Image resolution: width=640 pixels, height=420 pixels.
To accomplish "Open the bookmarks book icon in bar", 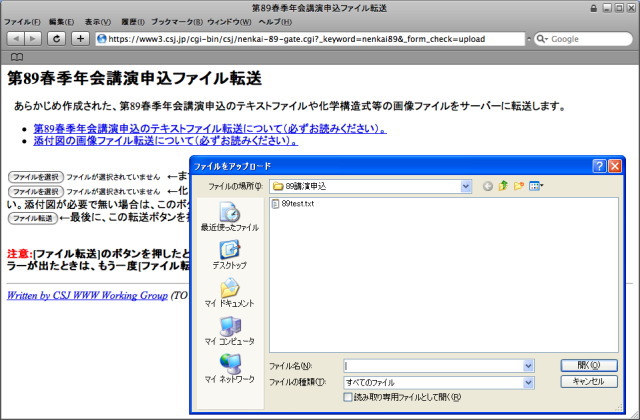I will 15,58.
